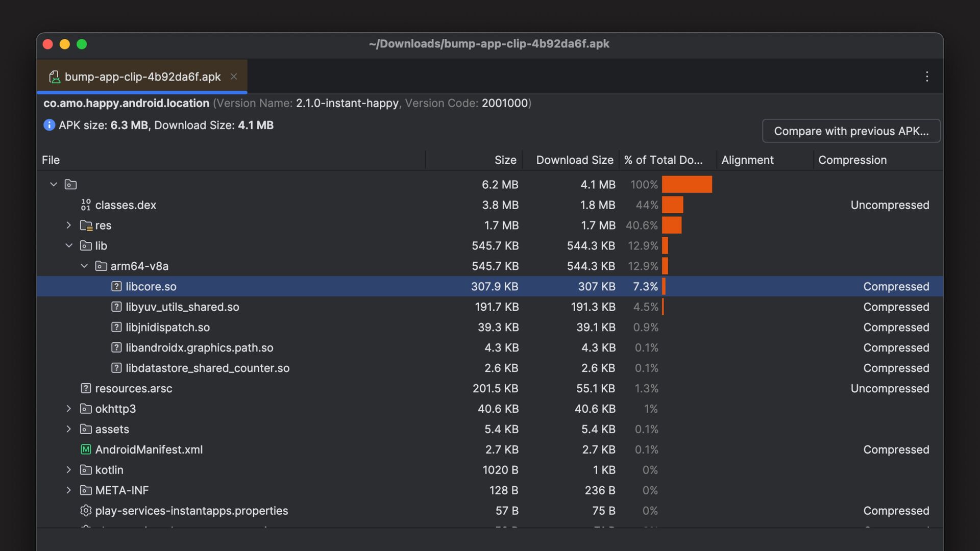Screen dimensions: 980x551
Task: Click the blue APK size info icon
Action: [x=49, y=125]
